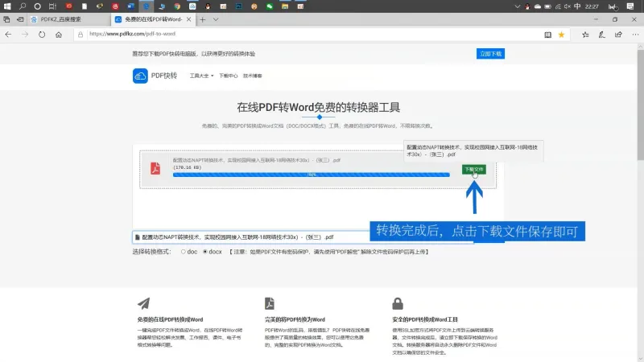
Task: Open the 下载中心 menu item
Action: 228,76
